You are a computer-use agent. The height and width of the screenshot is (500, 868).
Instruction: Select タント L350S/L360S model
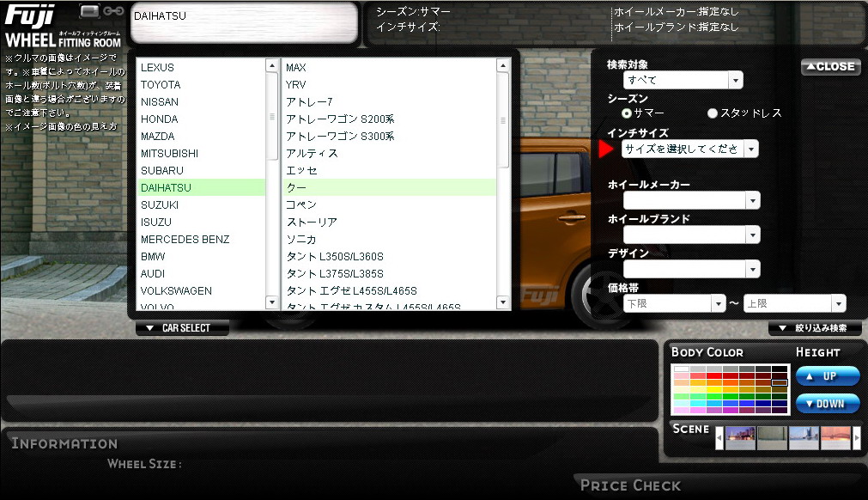click(x=390, y=256)
